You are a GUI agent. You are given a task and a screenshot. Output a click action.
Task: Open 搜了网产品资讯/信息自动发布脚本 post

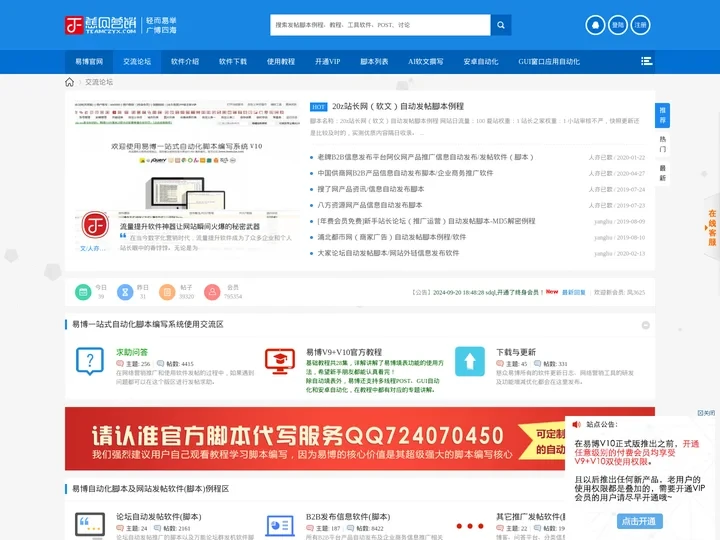(371, 189)
